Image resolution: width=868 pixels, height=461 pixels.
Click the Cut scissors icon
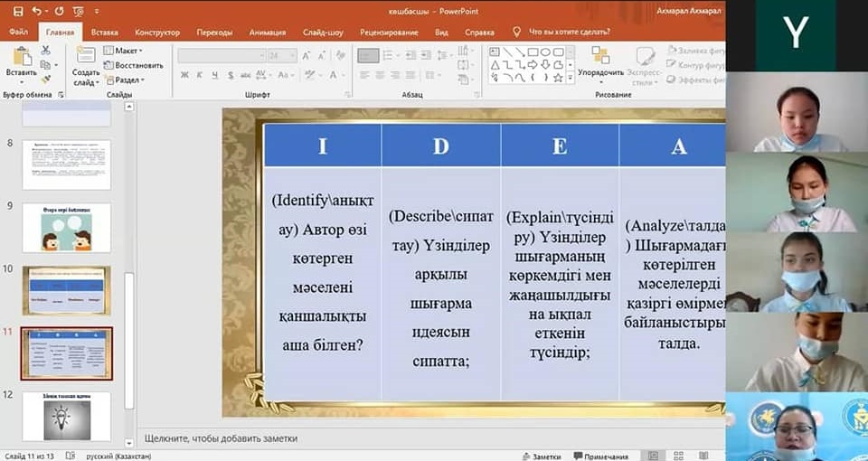click(x=46, y=50)
